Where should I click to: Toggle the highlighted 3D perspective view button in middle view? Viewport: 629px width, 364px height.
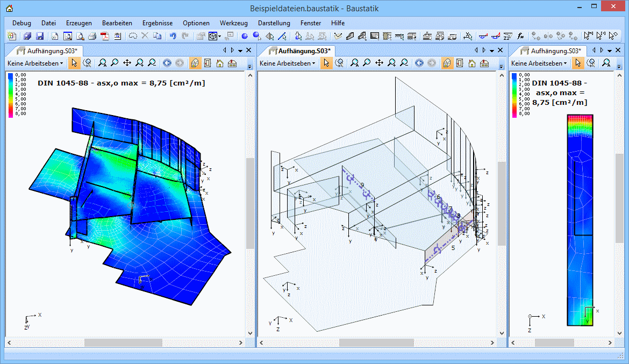(x=447, y=63)
